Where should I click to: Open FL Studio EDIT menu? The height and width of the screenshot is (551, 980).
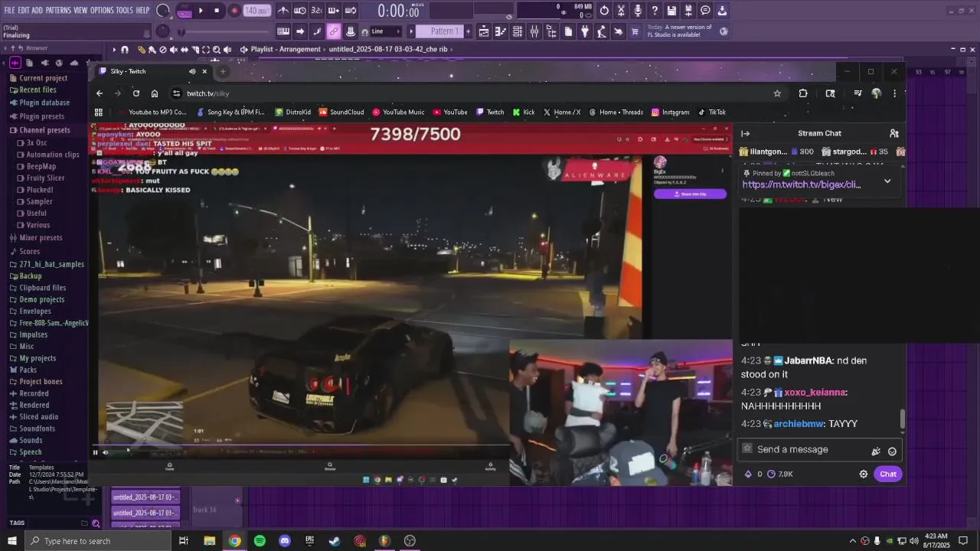click(x=24, y=11)
